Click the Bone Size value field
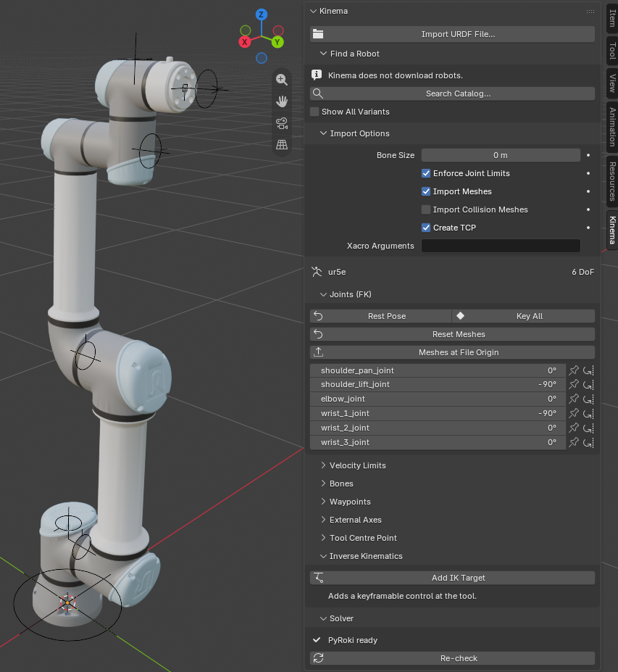 (x=501, y=155)
